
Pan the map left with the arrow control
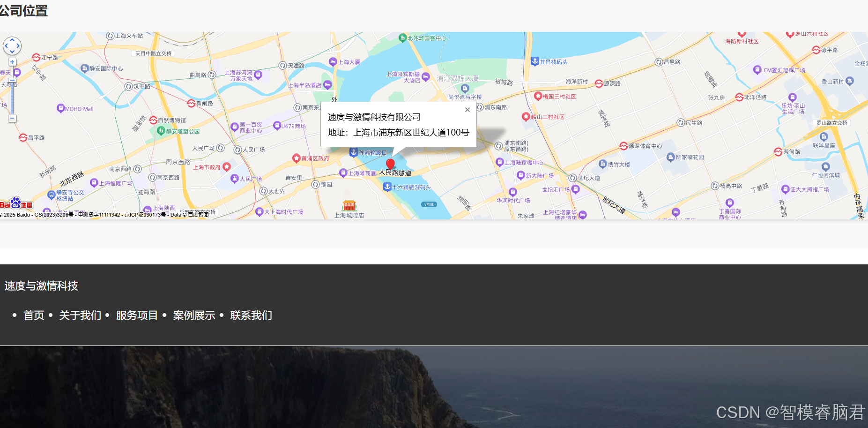pyautogui.click(x=6, y=46)
